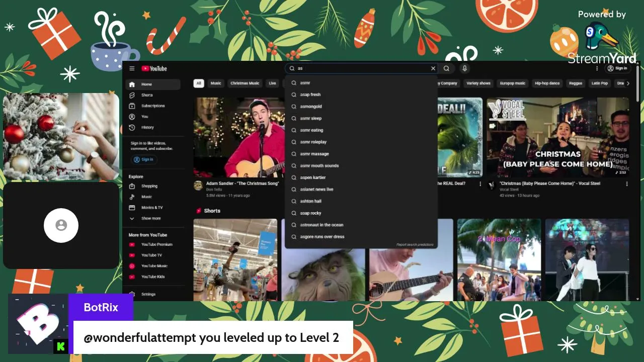Image resolution: width=644 pixels, height=362 pixels.
Task: Choose the 'aspen kartier' suggestion
Action: click(361, 177)
